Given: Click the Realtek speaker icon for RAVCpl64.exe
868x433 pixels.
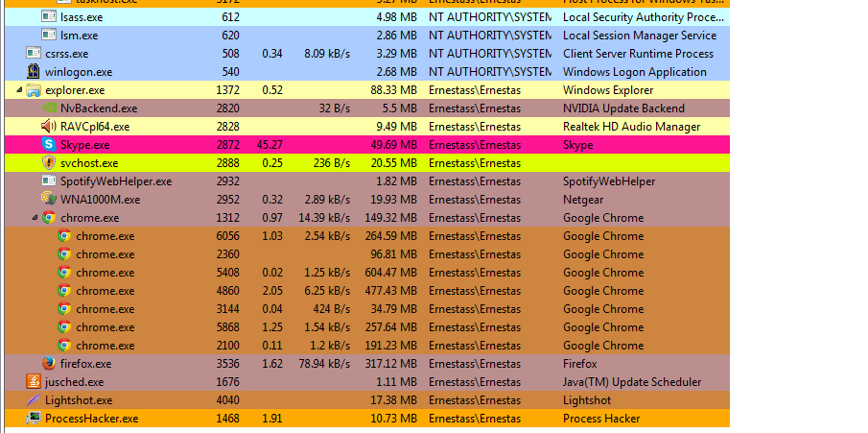Looking at the screenshot, I should pyautogui.click(x=49, y=127).
